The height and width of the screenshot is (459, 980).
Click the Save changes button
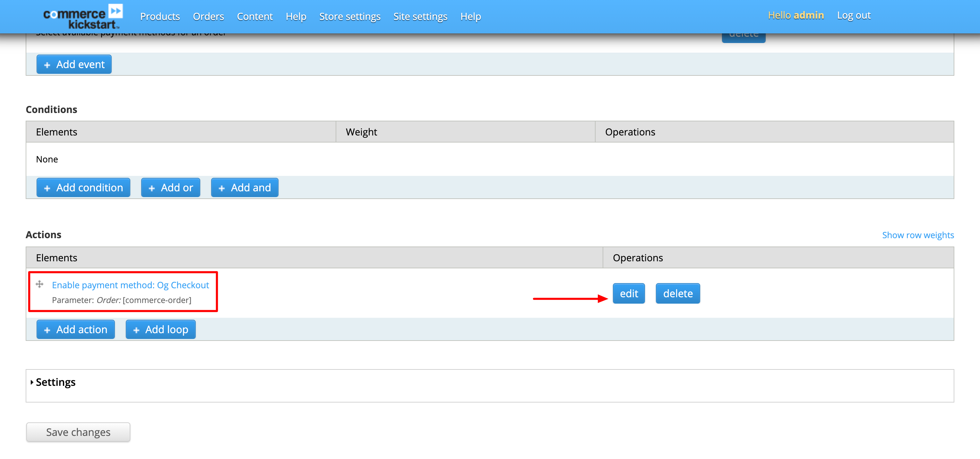(x=78, y=432)
